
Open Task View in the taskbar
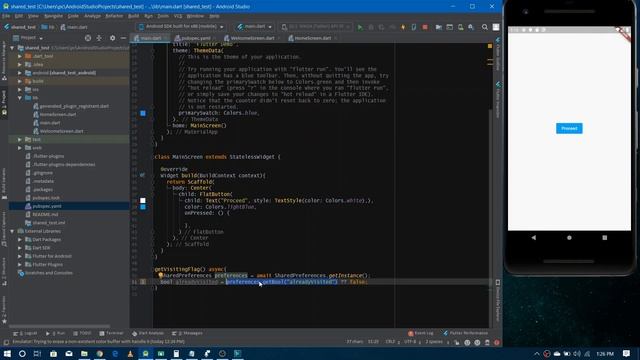(x=37, y=353)
